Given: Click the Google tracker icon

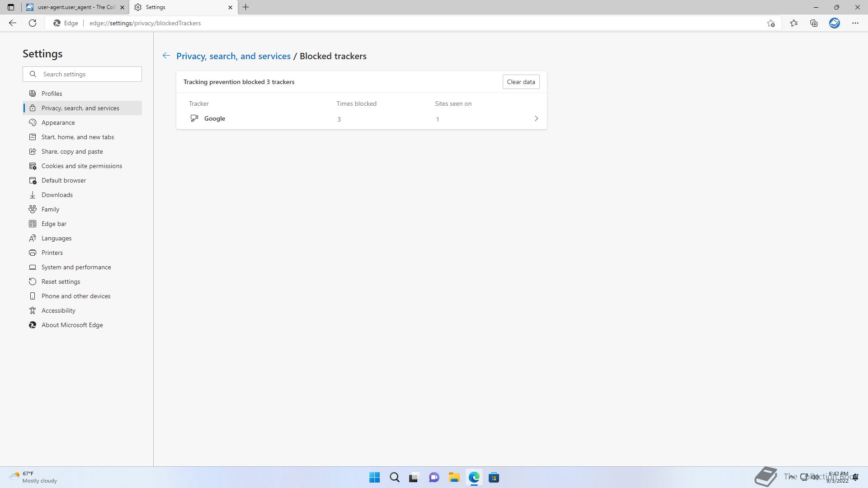Looking at the screenshot, I should coord(194,118).
